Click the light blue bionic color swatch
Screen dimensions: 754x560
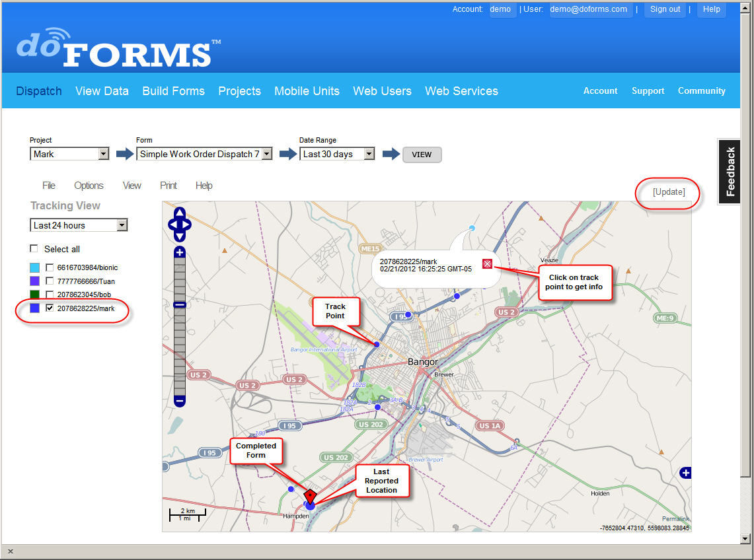[34, 267]
